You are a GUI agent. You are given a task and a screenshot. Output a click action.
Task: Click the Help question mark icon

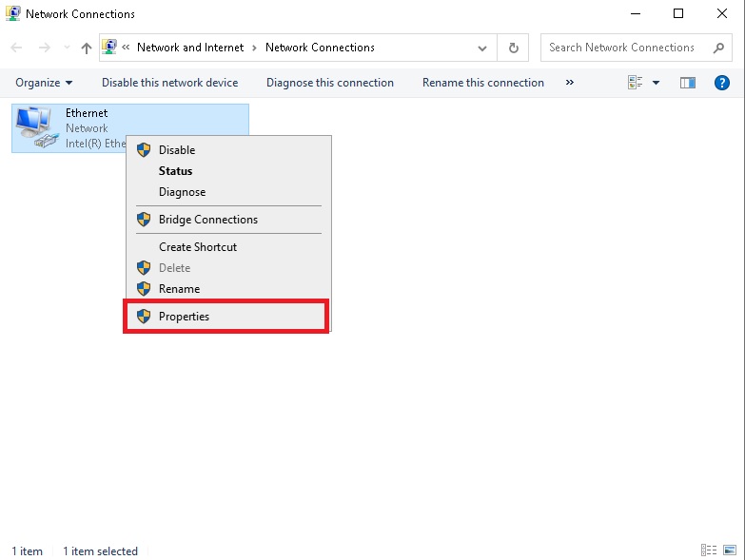tap(721, 83)
